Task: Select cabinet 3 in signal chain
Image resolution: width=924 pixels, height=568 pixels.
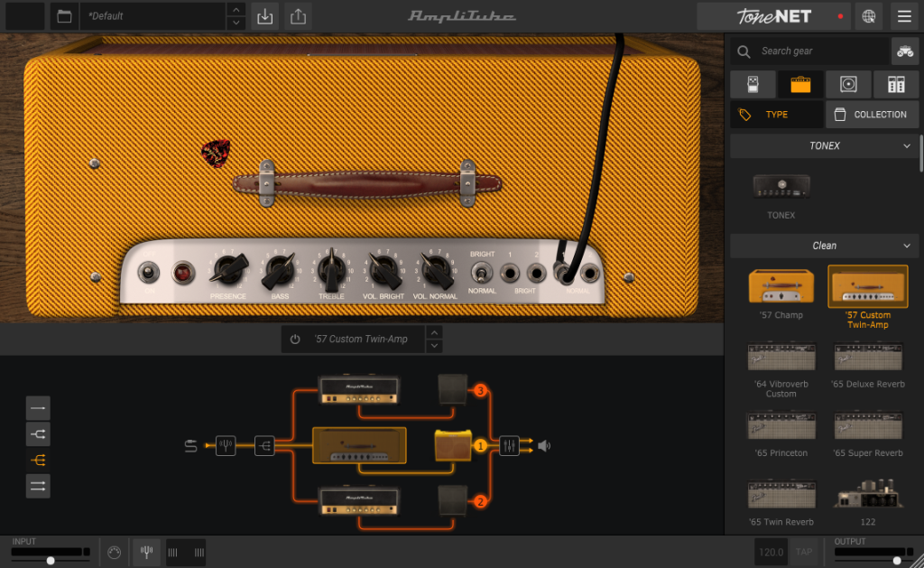Action: point(453,389)
